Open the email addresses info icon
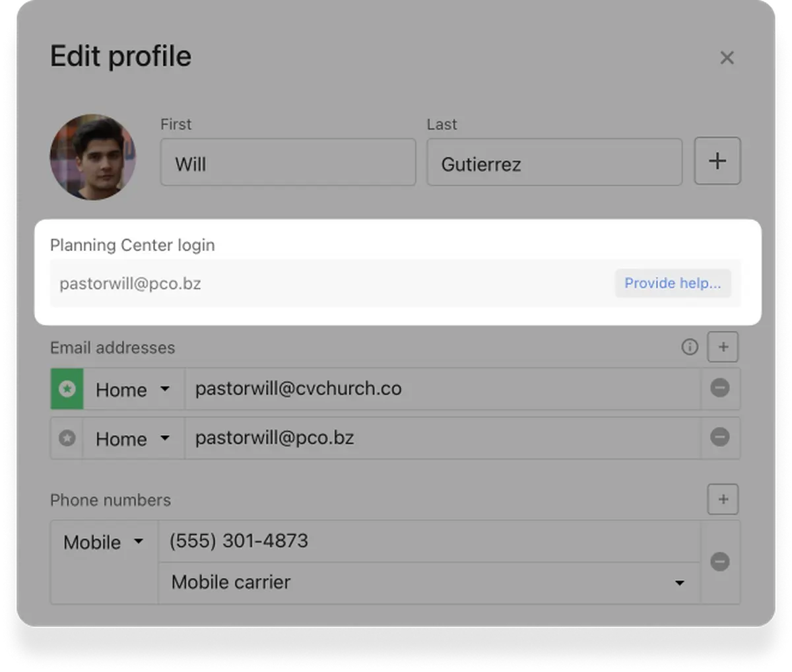 [x=690, y=347]
